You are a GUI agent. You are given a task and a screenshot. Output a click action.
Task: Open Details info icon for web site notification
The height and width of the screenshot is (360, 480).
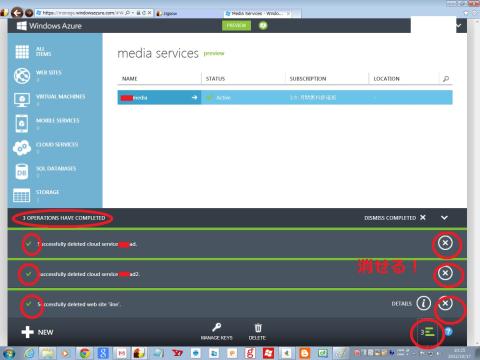click(424, 303)
